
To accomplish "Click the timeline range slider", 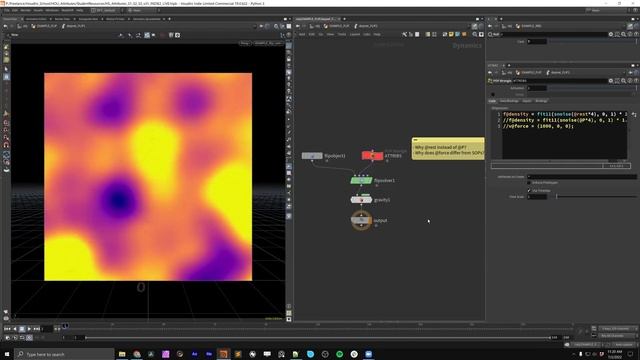I will pos(318,338).
